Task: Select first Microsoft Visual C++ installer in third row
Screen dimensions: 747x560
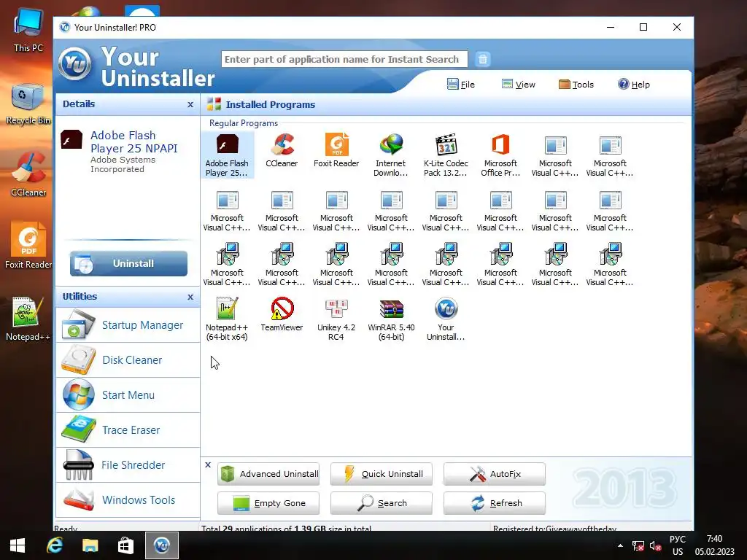Action: 227,265
